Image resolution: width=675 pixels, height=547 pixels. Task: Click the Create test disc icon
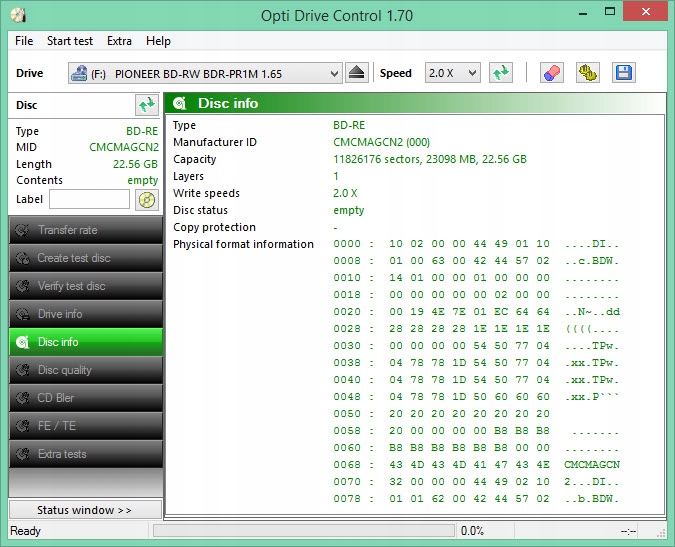point(22,258)
